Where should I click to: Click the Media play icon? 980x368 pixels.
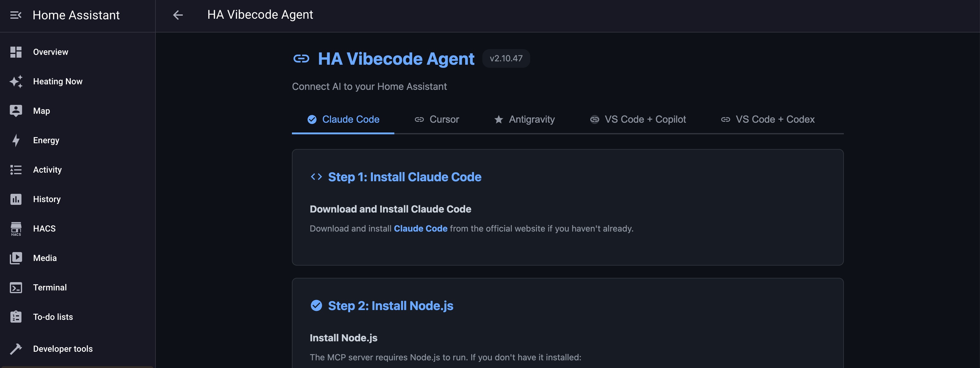[16, 258]
